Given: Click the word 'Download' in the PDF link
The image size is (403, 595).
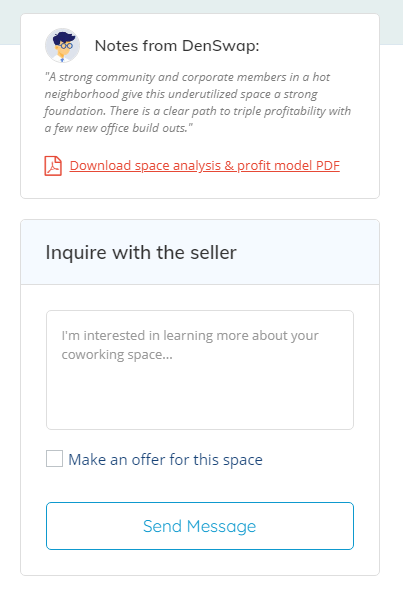Looking at the screenshot, I should (x=100, y=165).
